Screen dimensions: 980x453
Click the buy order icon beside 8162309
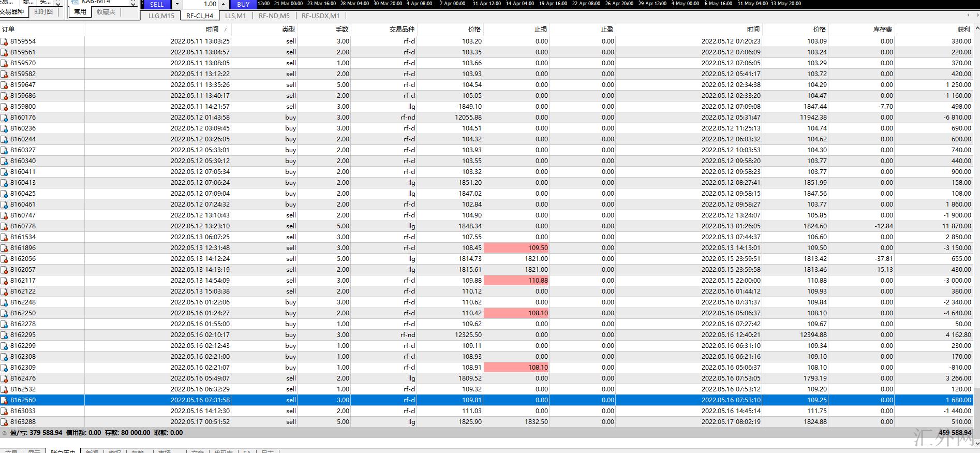pyautogui.click(x=5, y=368)
